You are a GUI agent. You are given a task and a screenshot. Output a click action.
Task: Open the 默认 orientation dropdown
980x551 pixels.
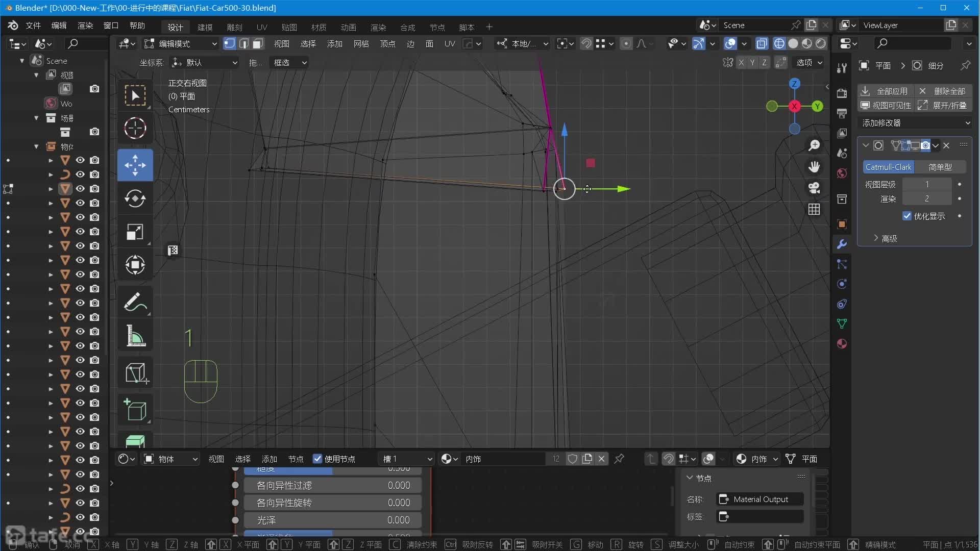click(205, 62)
